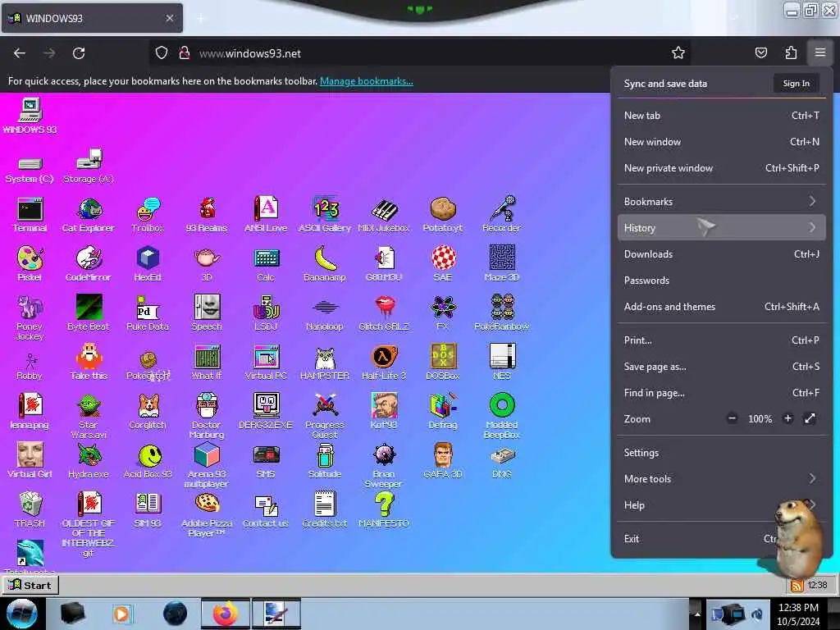This screenshot has height=630, width=840.
Task: Open Passwords menu entry
Action: [x=721, y=281]
